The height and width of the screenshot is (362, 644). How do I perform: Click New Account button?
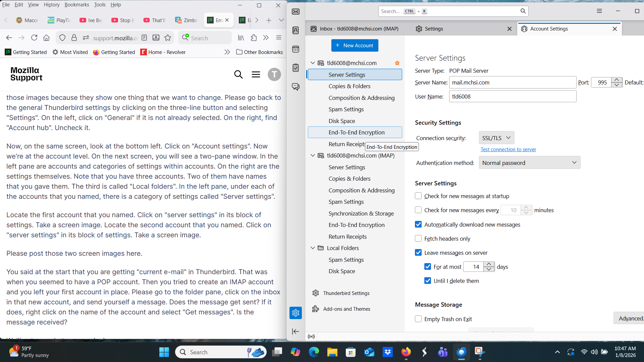(x=355, y=46)
